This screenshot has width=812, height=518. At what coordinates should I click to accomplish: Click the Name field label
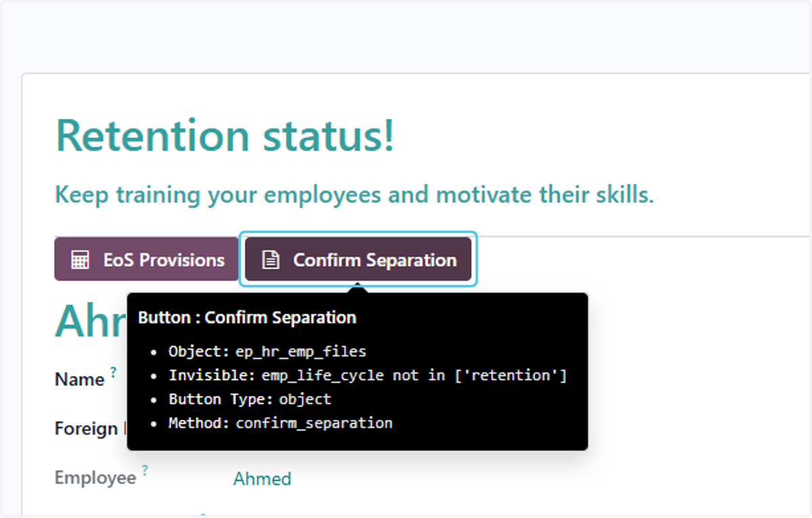pyautogui.click(x=79, y=379)
